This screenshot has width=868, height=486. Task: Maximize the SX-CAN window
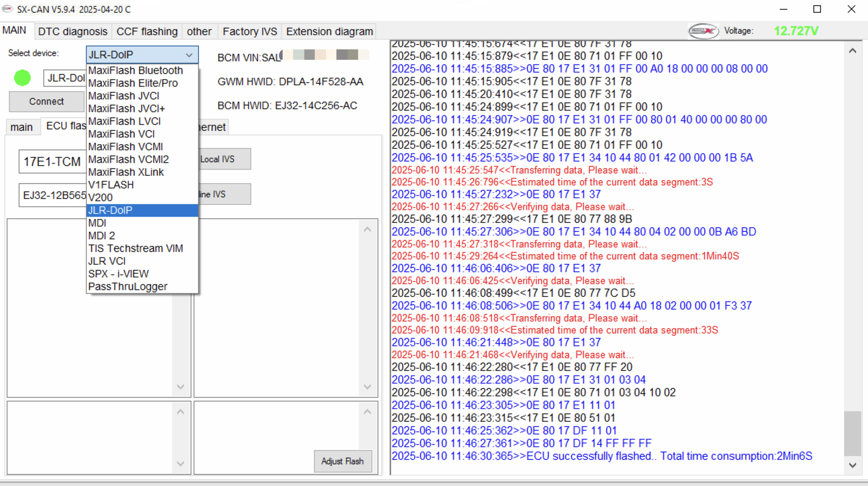click(817, 9)
